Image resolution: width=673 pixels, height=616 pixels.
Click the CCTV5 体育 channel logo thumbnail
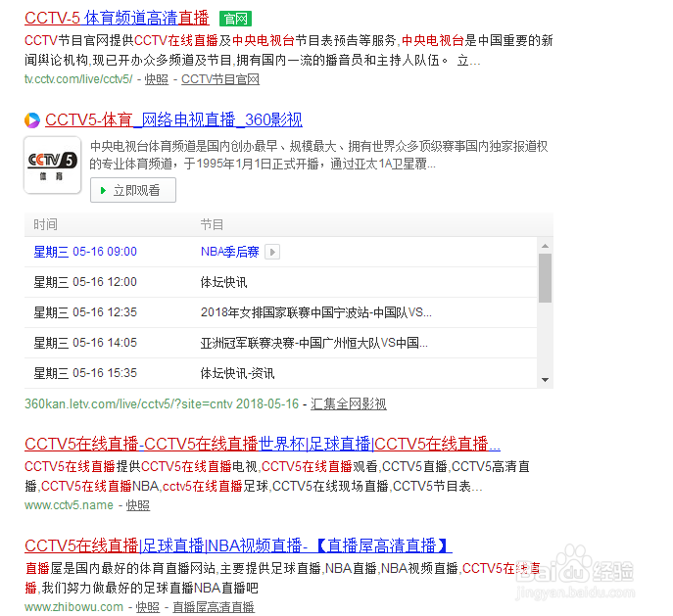[52, 166]
